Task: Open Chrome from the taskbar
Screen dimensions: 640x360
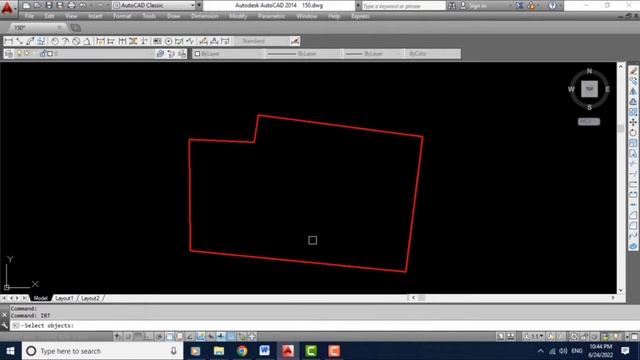Action: pos(242,351)
